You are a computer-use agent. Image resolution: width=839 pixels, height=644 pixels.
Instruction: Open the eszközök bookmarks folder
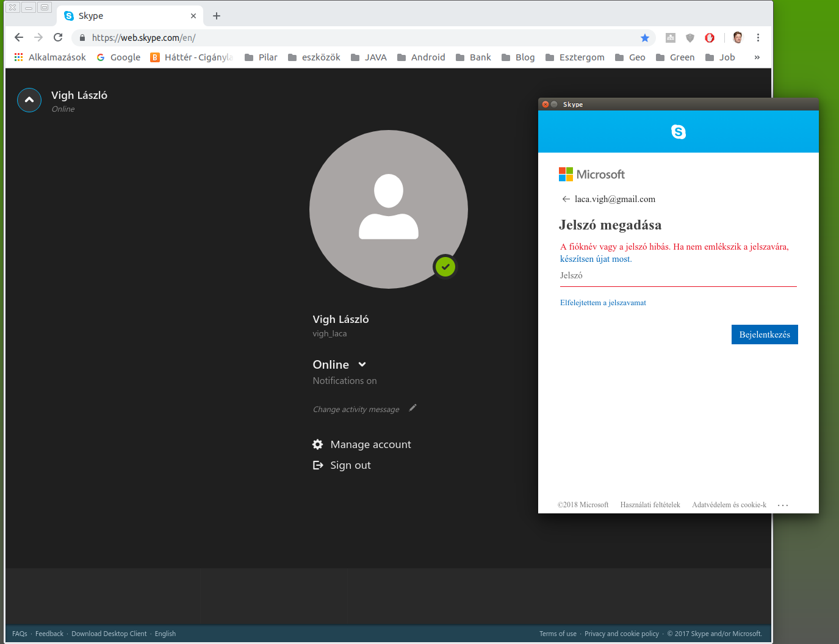314,57
